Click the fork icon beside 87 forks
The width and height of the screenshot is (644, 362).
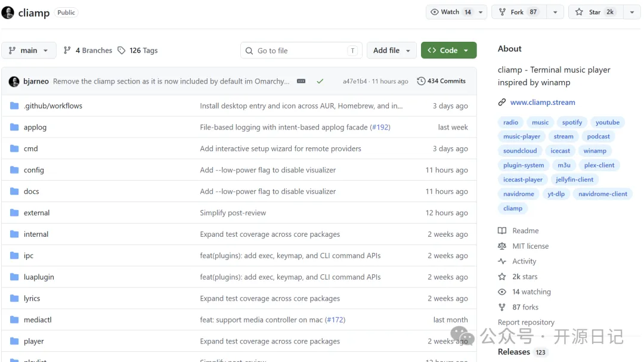(502, 307)
